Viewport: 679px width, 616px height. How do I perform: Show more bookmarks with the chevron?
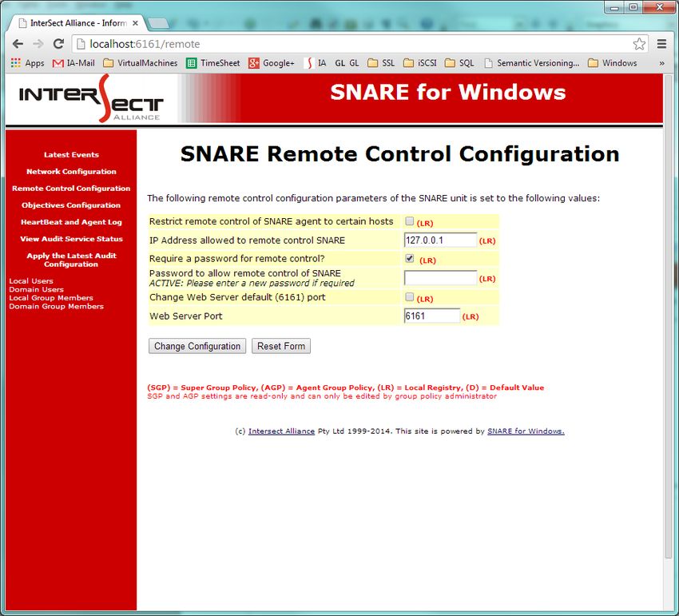point(661,63)
